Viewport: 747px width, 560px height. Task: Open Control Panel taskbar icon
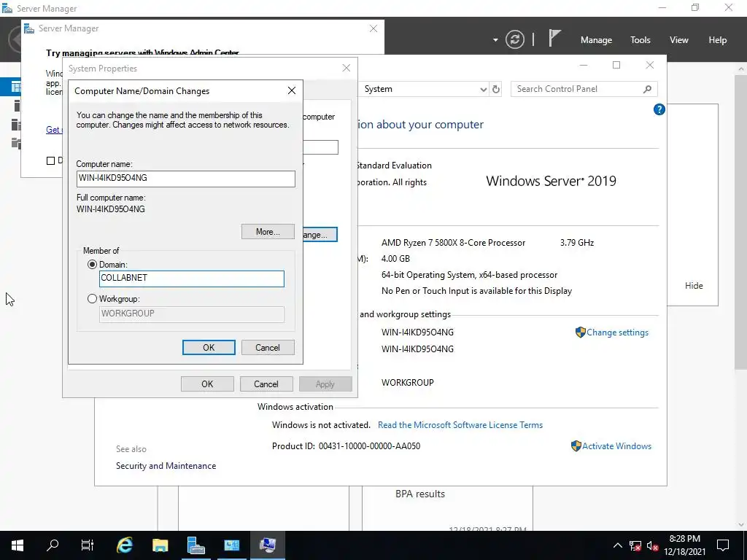(231, 545)
